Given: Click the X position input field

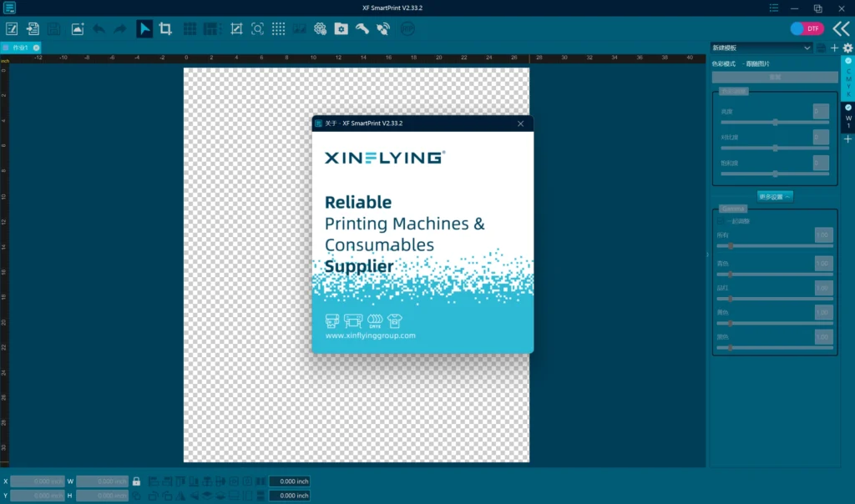Looking at the screenshot, I should pos(37,481).
